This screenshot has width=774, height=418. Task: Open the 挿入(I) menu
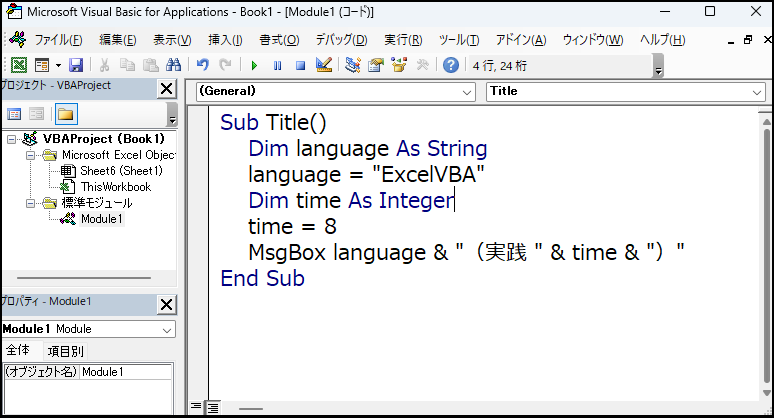(225, 40)
